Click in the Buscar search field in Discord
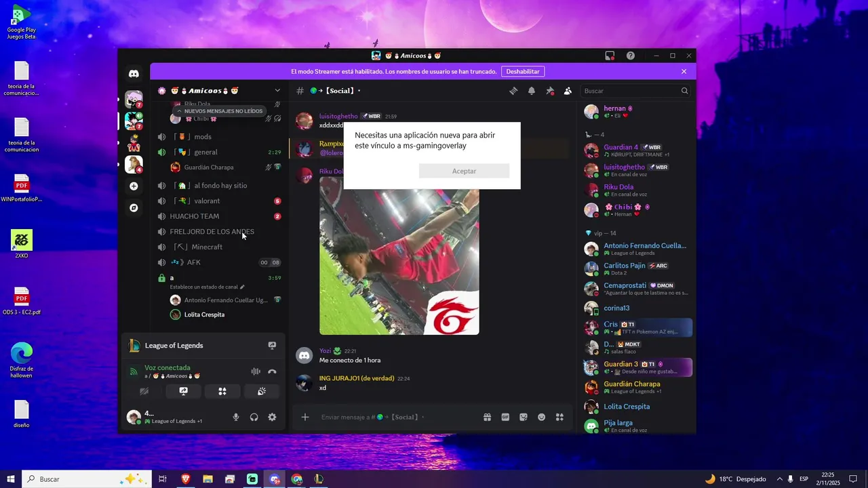Screen dimensions: 868x488 (x=636, y=91)
